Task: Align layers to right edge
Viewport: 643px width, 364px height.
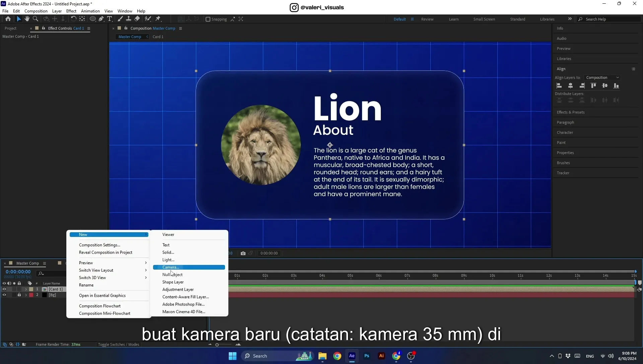Action: click(x=582, y=86)
